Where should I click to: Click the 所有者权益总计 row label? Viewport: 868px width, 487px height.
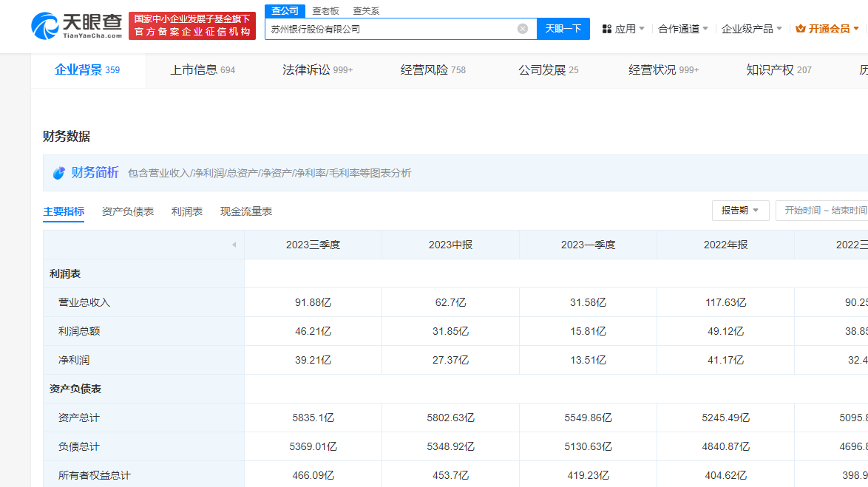tap(94, 475)
